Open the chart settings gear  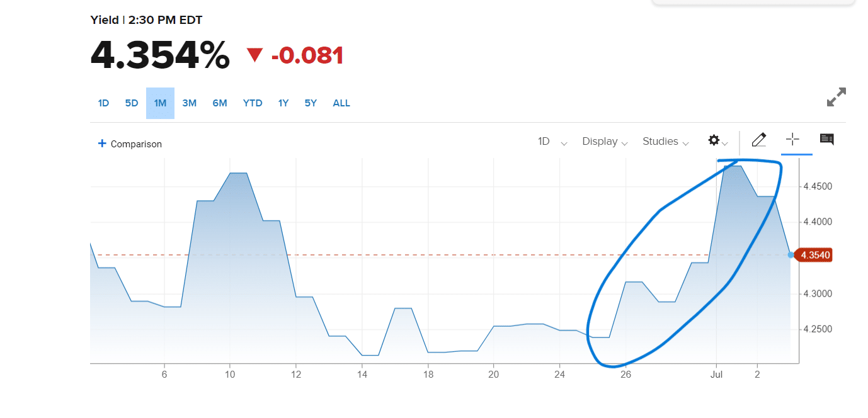pos(714,140)
